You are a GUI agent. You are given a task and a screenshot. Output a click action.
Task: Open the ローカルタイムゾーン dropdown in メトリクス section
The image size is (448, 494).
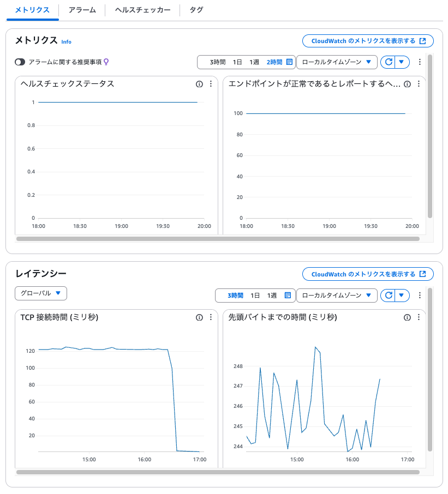337,62
